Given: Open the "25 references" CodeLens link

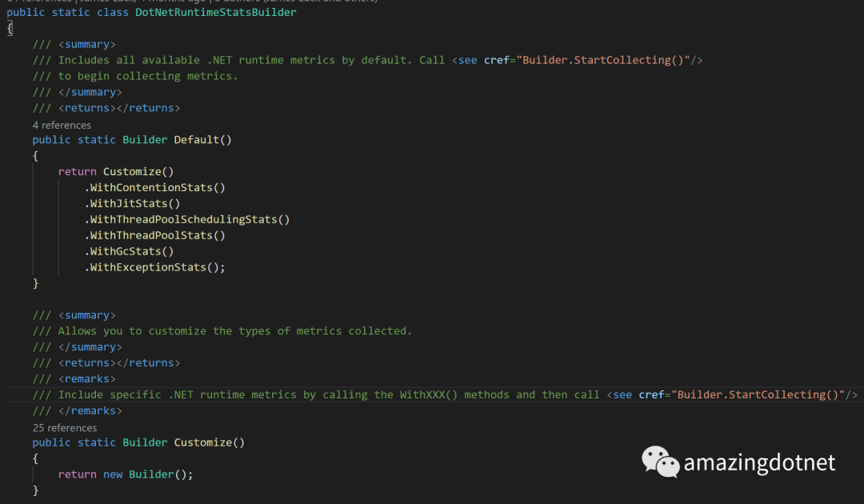Looking at the screenshot, I should pos(65,427).
